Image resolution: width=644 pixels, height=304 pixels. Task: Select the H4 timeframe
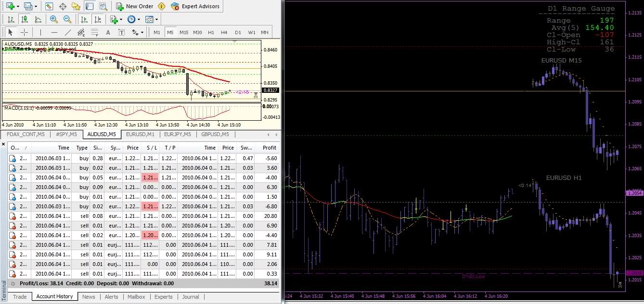coord(224,32)
